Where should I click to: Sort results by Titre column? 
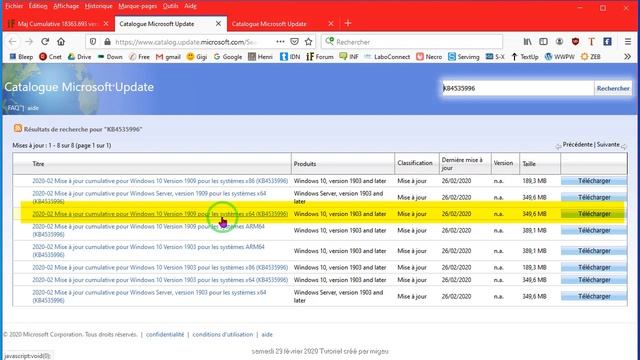(x=38, y=164)
